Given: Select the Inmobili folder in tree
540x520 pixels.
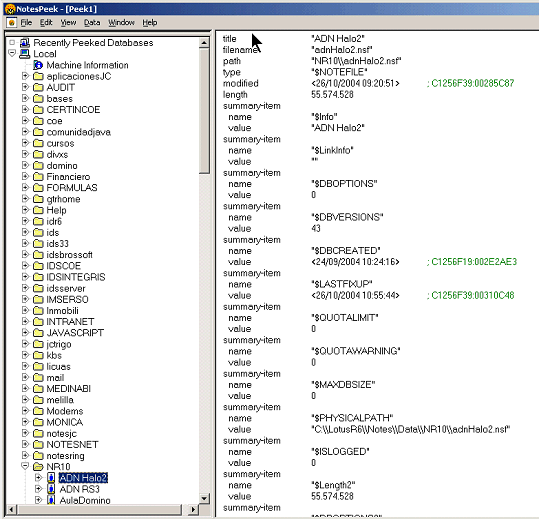Looking at the screenshot, I should 62,311.
